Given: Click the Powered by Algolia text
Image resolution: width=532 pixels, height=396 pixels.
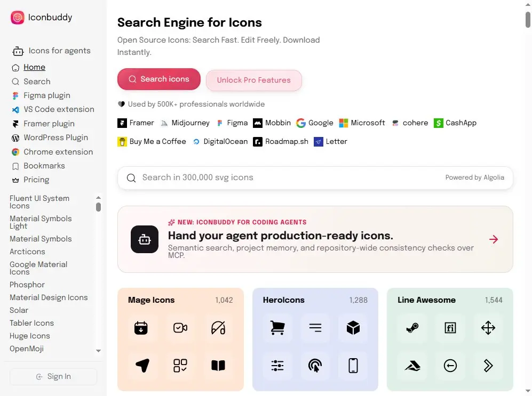Looking at the screenshot, I should pyautogui.click(x=475, y=177).
